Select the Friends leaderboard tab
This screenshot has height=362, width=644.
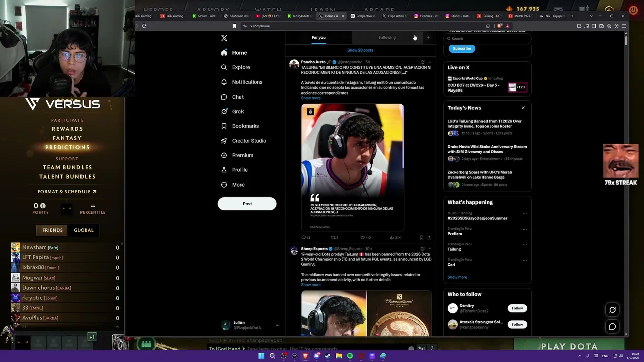(53, 230)
